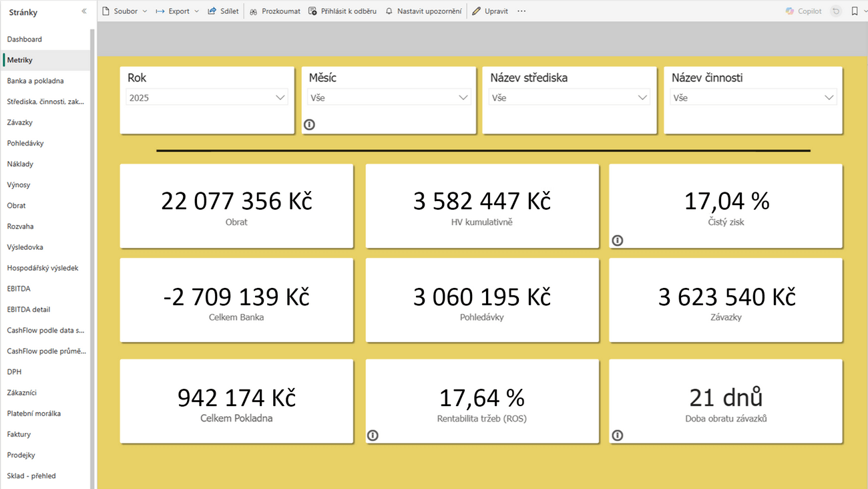
Task: Collapse the Stránky pages pane
Action: [83, 11]
